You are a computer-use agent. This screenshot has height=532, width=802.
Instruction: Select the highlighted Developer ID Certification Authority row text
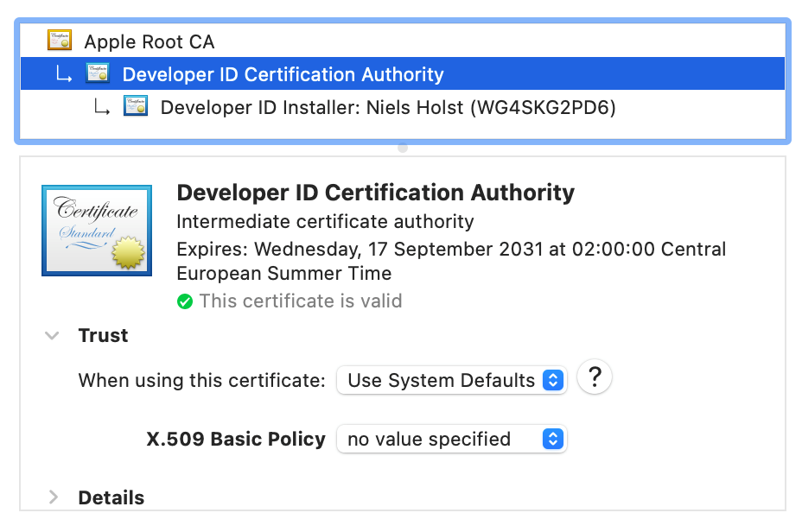pos(283,74)
